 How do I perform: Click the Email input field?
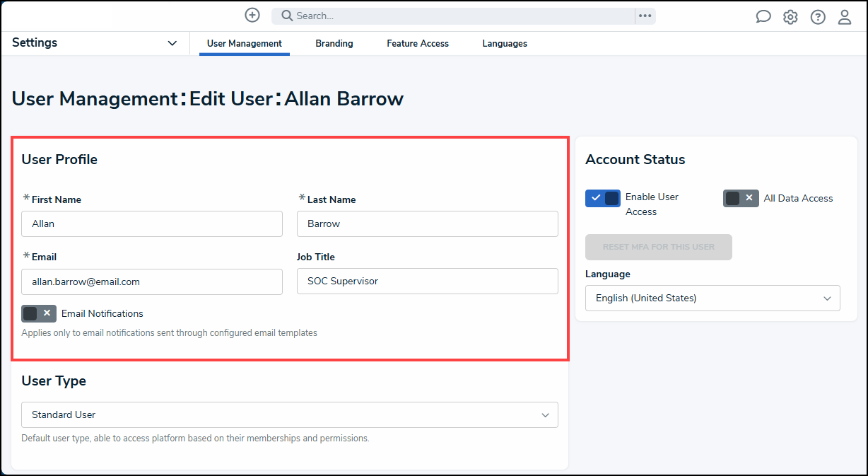pyautogui.click(x=152, y=281)
